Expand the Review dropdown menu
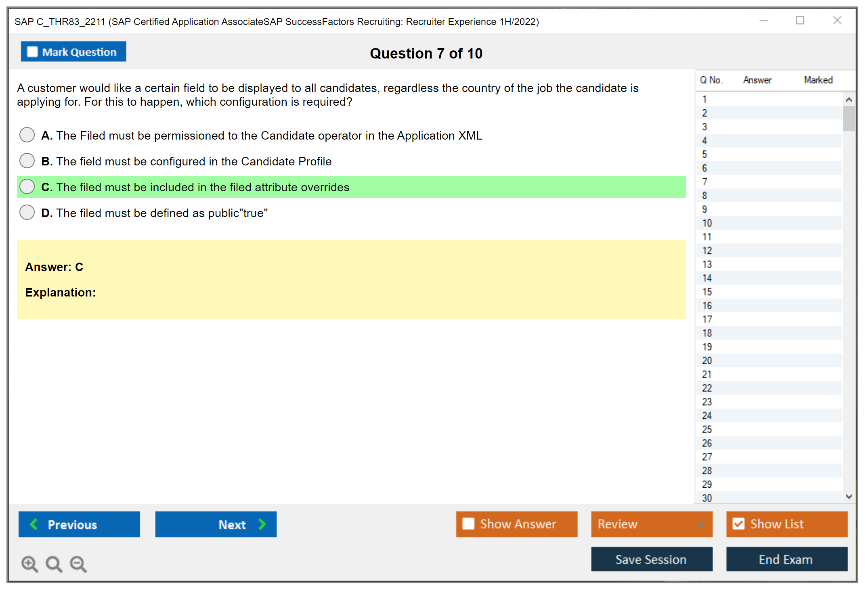 pyautogui.click(x=700, y=524)
